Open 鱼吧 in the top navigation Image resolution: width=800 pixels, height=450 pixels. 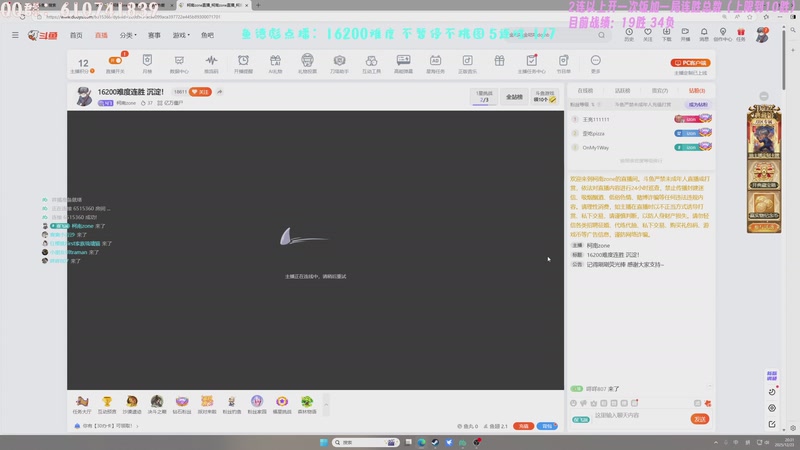click(x=207, y=35)
